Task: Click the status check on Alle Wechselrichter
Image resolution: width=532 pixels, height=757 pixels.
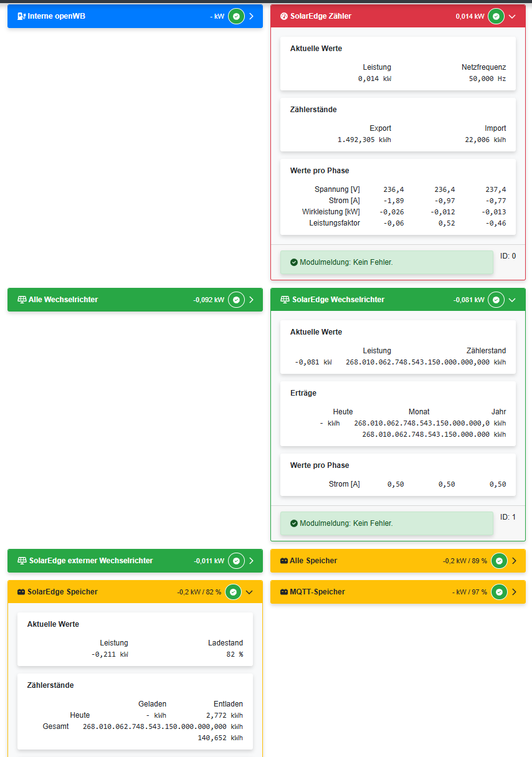Action: [x=236, y=300]
